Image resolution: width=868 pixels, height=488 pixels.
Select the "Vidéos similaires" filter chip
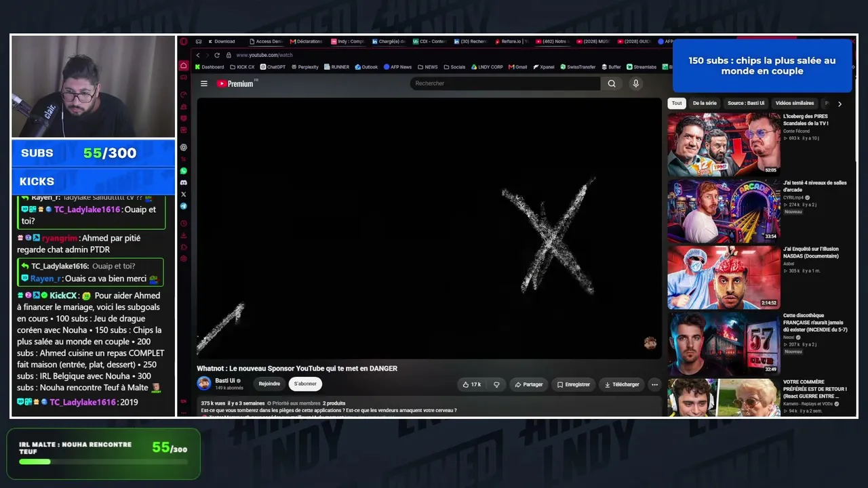click(795, 104)
